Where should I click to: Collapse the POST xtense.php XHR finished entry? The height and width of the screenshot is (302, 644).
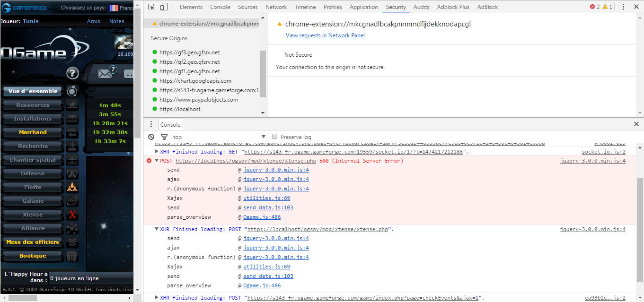click(x=157, y=229)
